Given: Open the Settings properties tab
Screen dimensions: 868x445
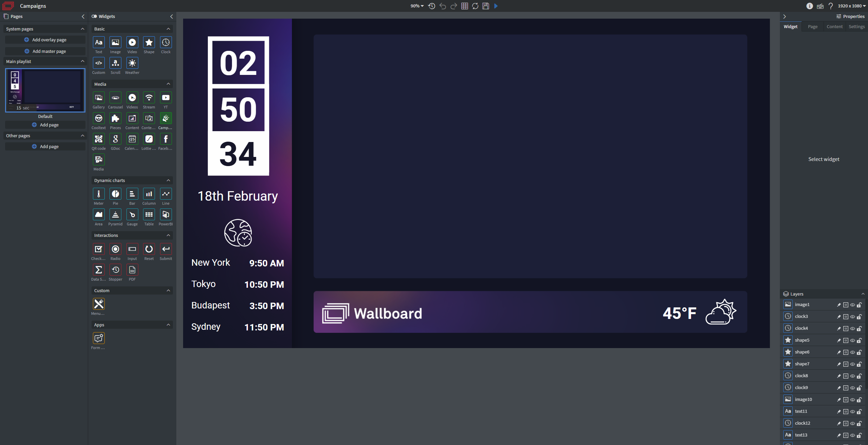Looking at the screenshot, I should tap(856, 27).
